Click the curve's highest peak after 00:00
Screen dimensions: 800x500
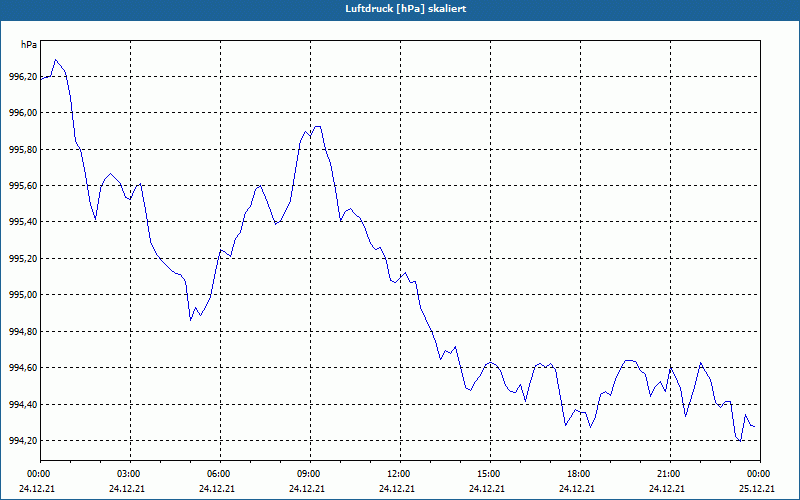pos(56,60)
